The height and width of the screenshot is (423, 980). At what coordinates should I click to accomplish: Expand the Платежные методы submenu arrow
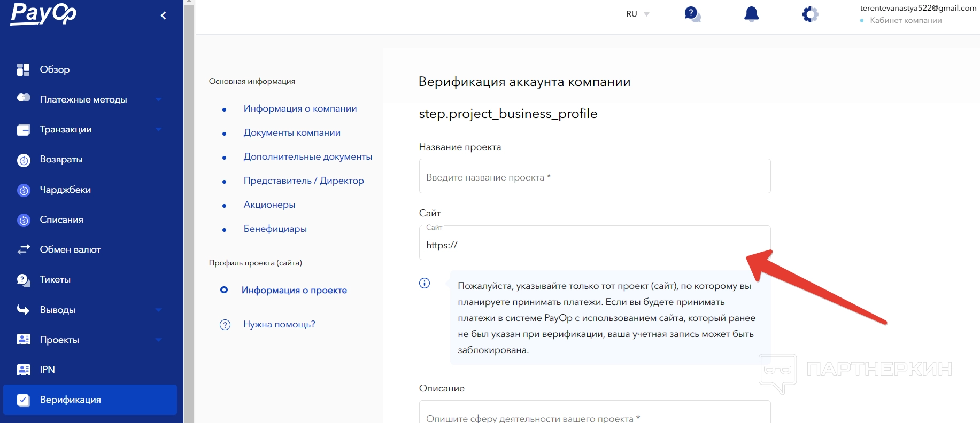pos(158,99)
